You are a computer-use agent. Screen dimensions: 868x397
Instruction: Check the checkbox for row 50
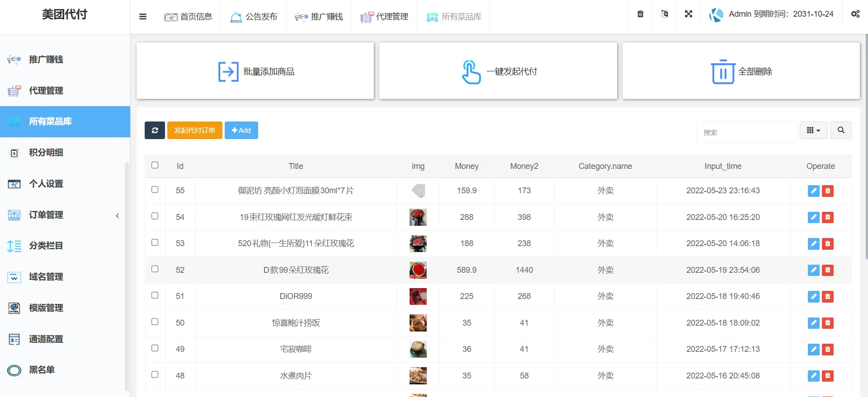click(x=155, y=322)
